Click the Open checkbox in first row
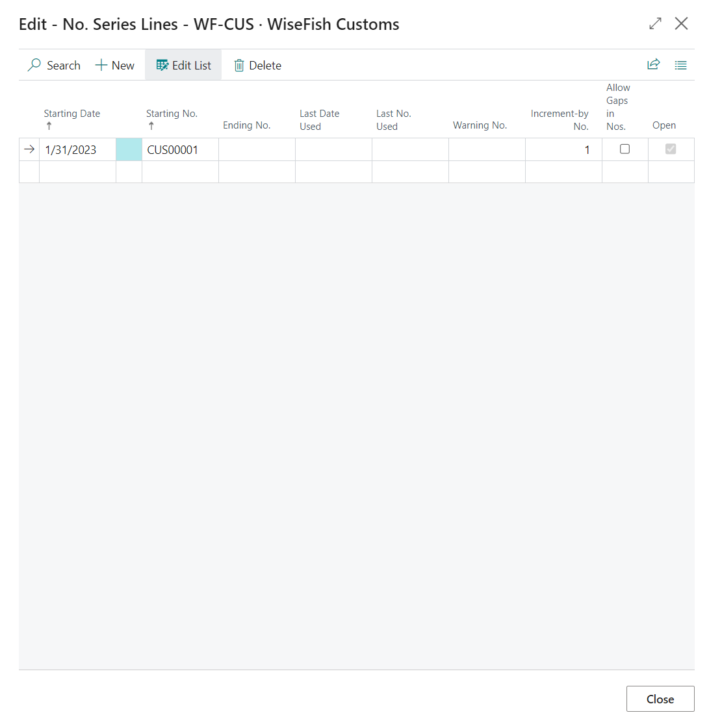 point(671,149)
